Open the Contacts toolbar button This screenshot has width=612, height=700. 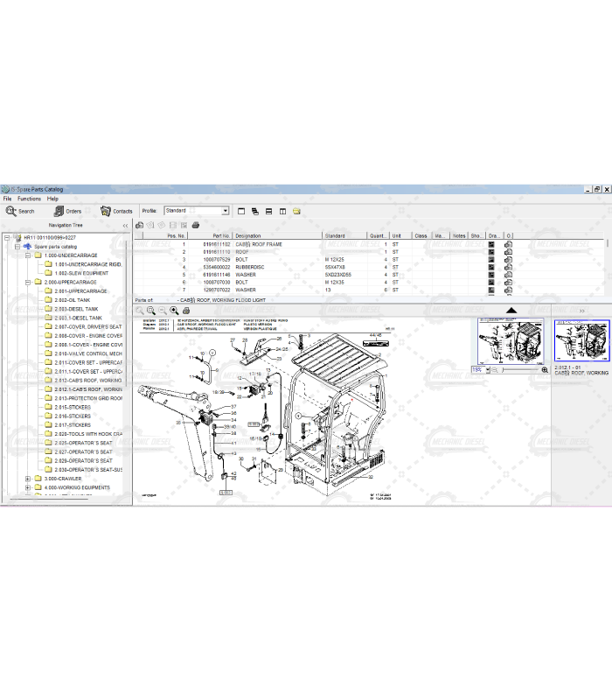pos(116,211)
